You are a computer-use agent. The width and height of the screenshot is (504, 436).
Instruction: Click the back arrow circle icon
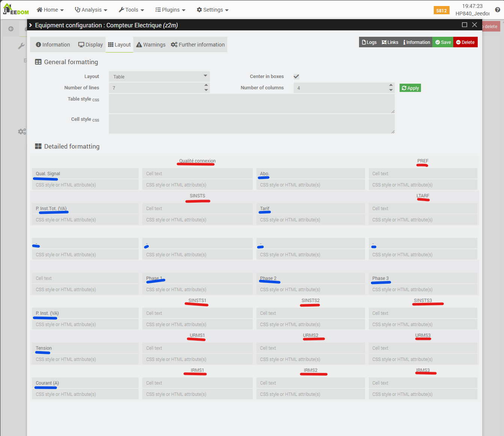click(11, 29)
